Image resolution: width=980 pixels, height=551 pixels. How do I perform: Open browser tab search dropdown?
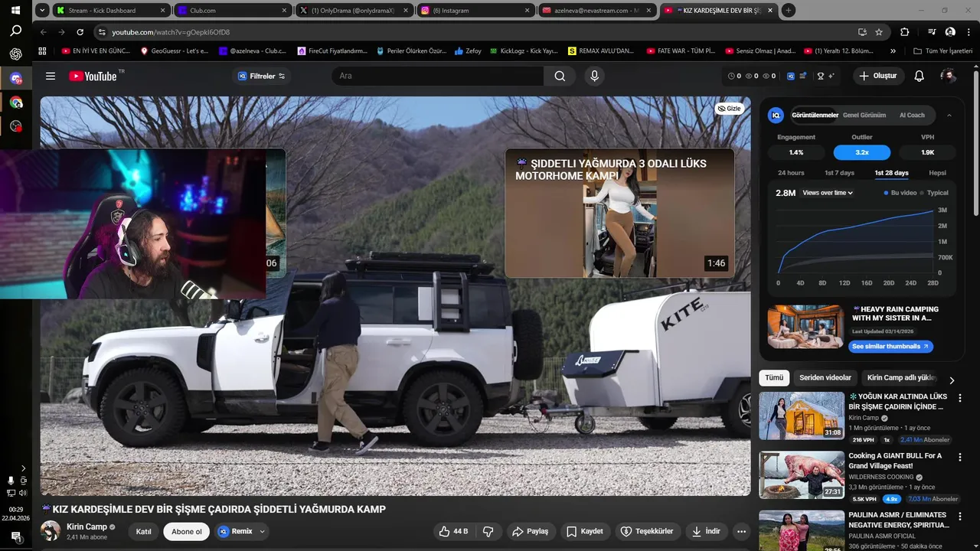(42, 10)
